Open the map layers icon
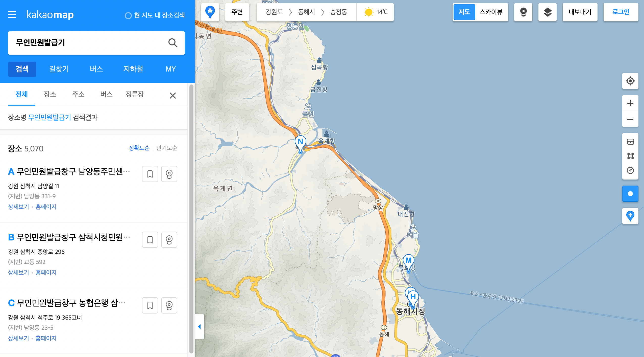 click(547, 12)
